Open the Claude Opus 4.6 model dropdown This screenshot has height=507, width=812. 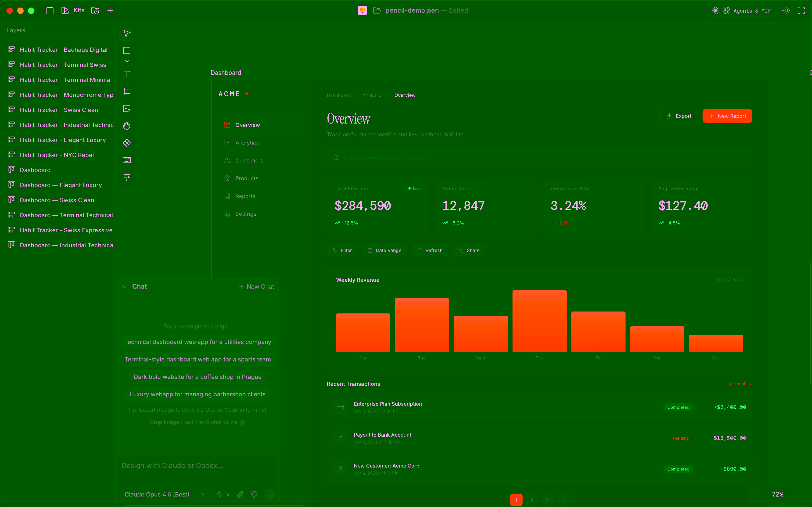tap(164, 494)
